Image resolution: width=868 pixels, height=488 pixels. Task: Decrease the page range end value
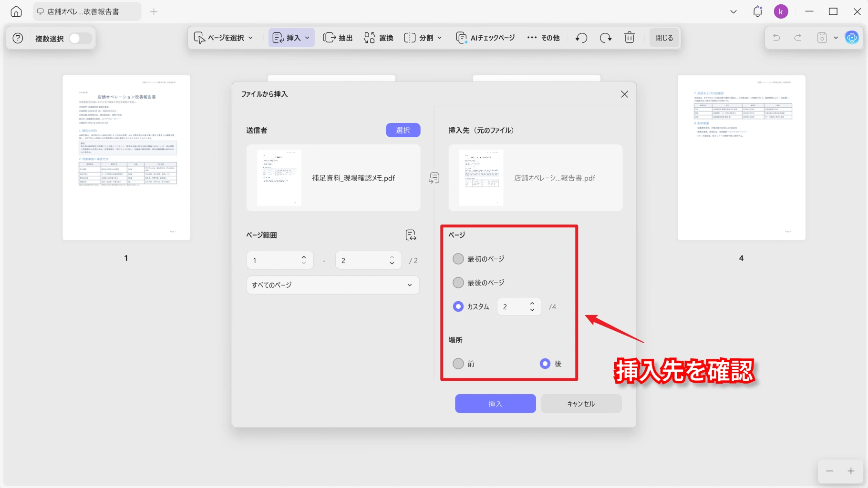pyautogui.click(x=392, y=264)
